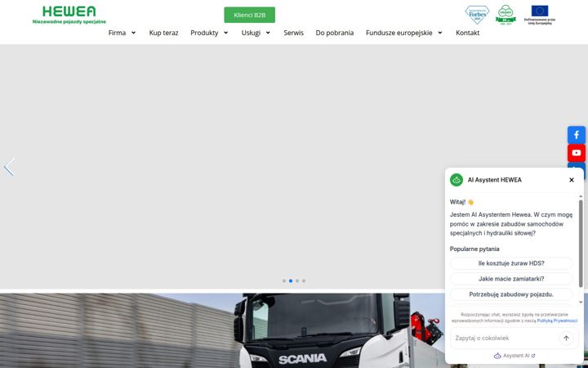This screenshot has width=588, height=368.
Task: Open the Produkty menu item
Action: click(x=204, y=33)
